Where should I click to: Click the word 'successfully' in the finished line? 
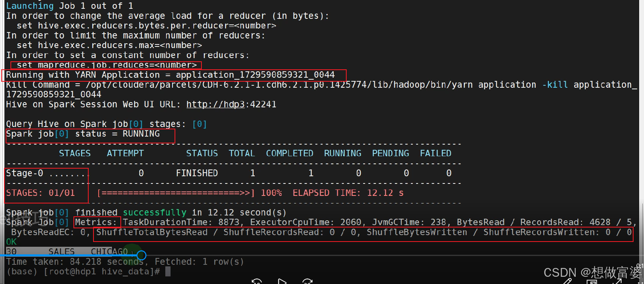pos(154,213)
